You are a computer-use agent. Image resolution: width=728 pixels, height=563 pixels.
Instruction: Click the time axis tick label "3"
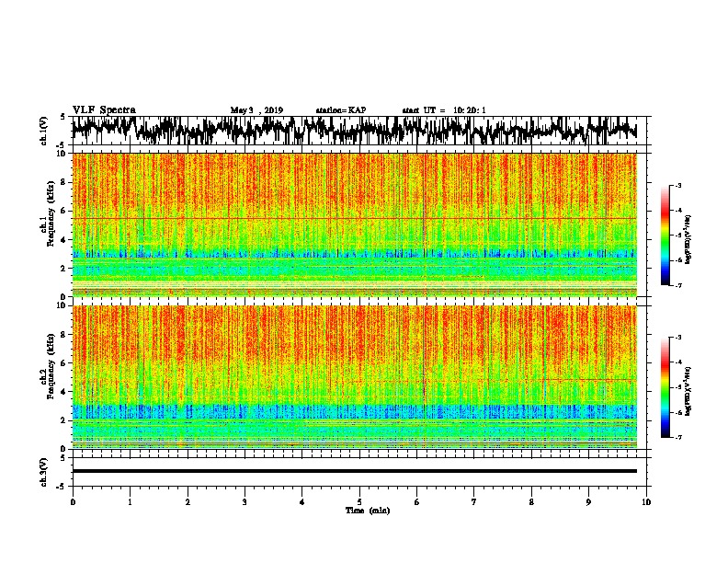(x=245, y=502)
